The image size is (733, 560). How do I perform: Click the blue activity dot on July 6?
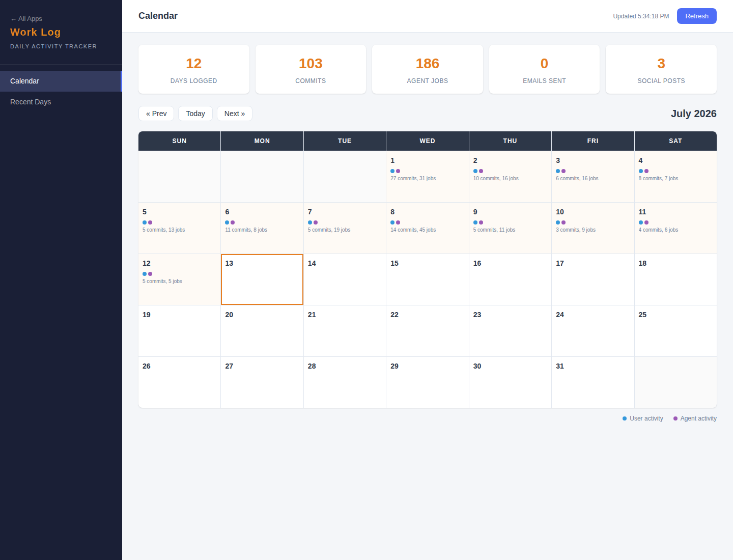tap(227, 222)
